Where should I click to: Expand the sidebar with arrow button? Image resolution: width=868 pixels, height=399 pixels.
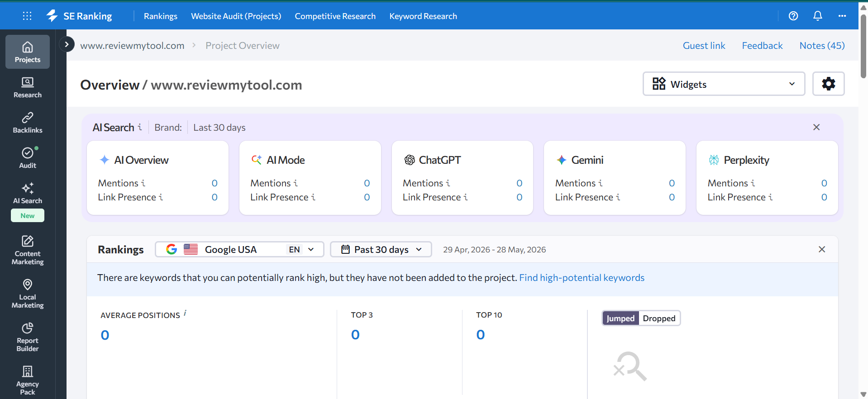click(67, 44)
